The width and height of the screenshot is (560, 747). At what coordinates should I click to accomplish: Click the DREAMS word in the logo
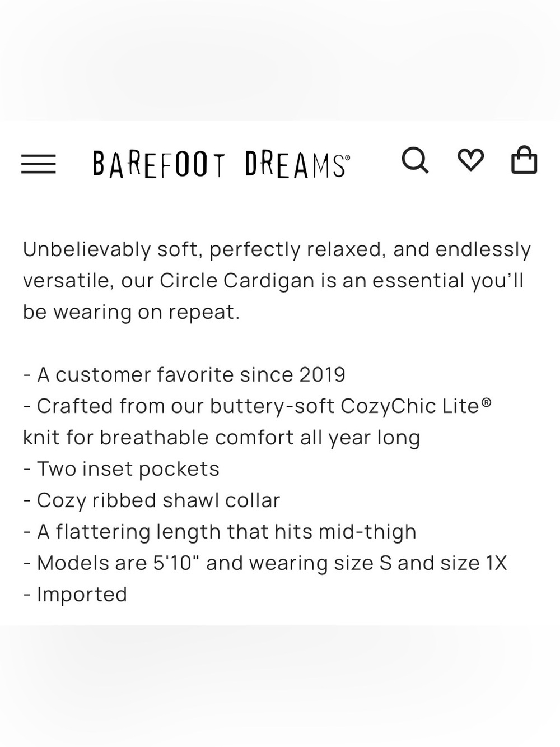(297, 165)
